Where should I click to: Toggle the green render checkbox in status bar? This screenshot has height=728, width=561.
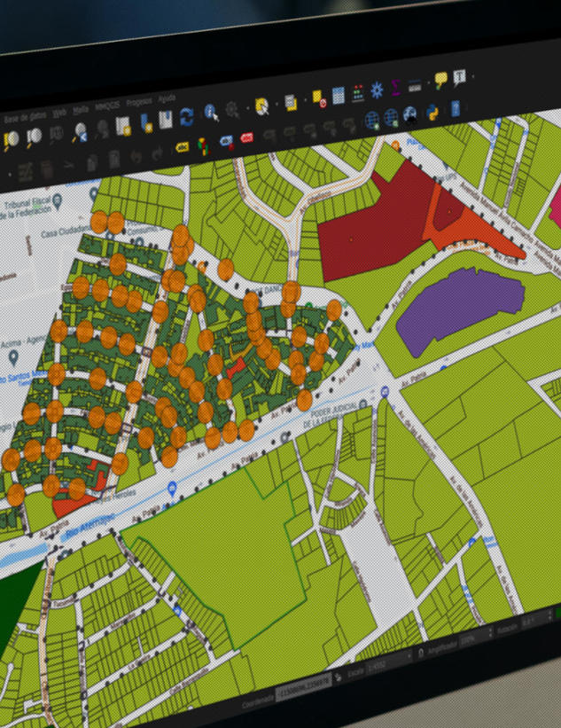[x=558, y=613]
